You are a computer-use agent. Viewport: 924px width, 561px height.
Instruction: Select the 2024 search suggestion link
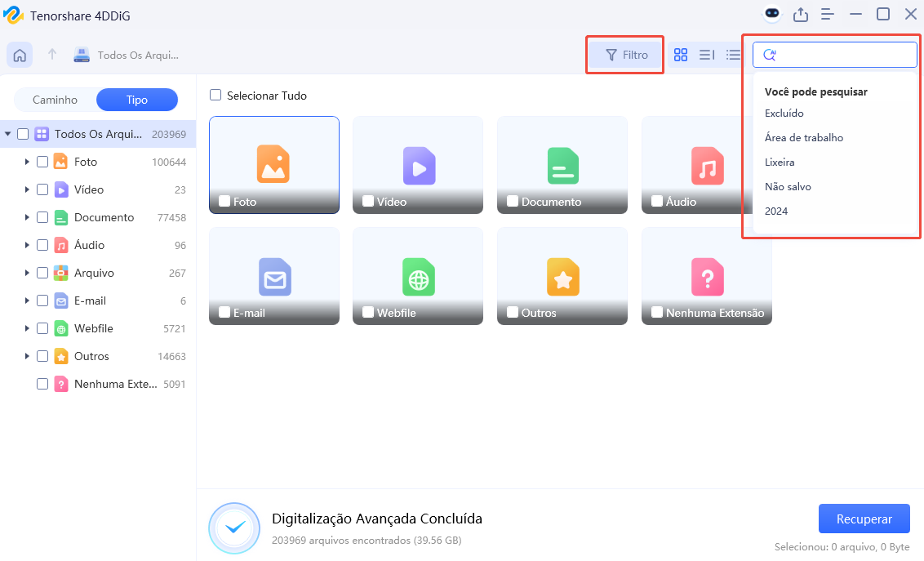(x=776, y=211)
